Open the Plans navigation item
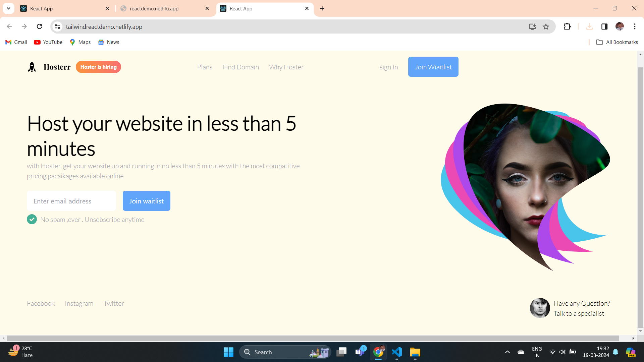The width and height of the screenshot is (644, 362). pyautogui.click(x=205, y=67)
